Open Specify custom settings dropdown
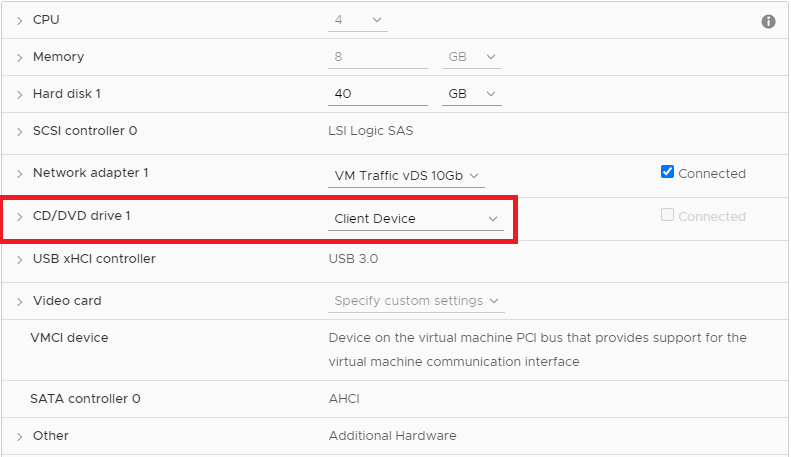 [x=416, y=301]
